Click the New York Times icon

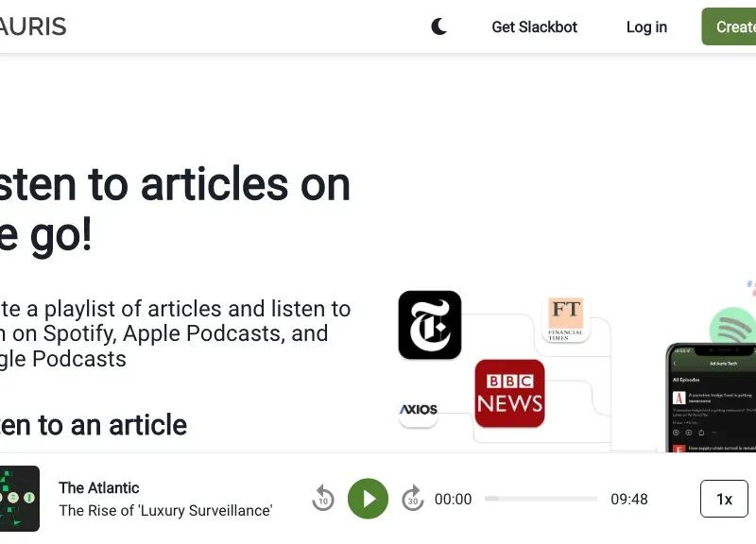coord(430,325)
